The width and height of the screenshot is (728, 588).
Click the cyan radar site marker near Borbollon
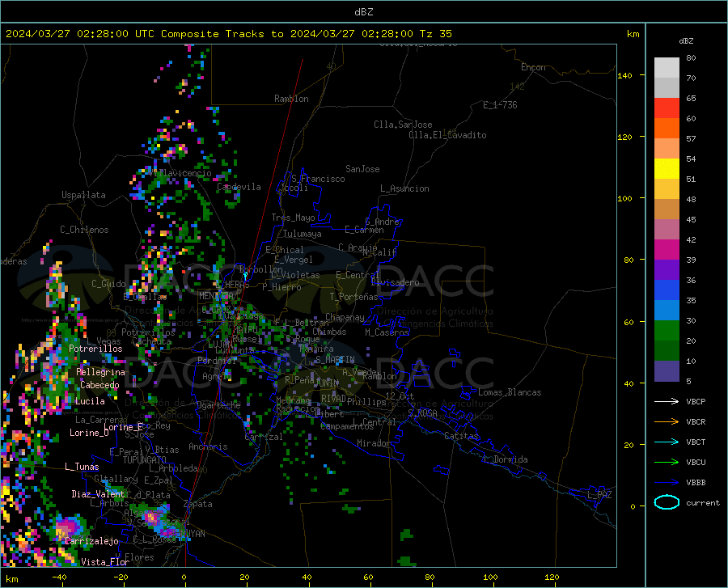(245, 275)
